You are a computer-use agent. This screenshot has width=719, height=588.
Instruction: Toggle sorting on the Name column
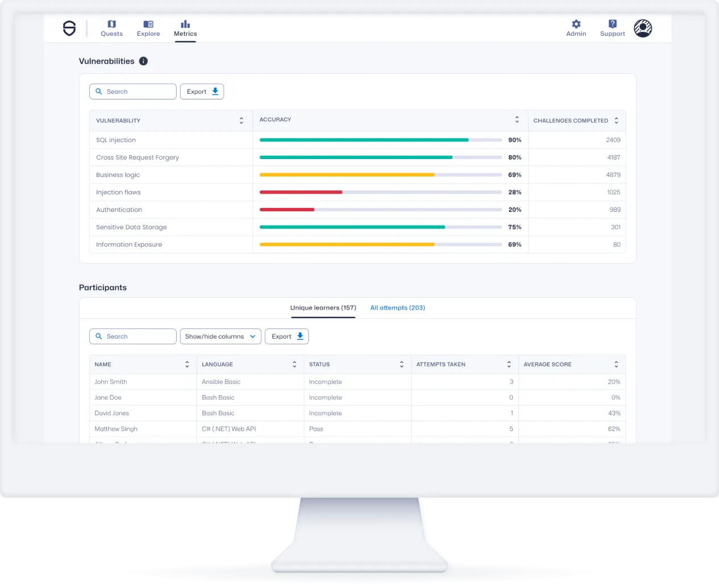point(187,364)
